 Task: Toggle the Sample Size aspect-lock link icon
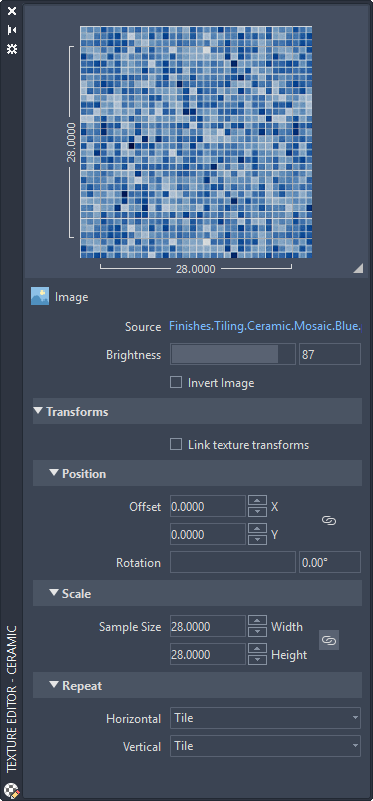pos(329,641)
